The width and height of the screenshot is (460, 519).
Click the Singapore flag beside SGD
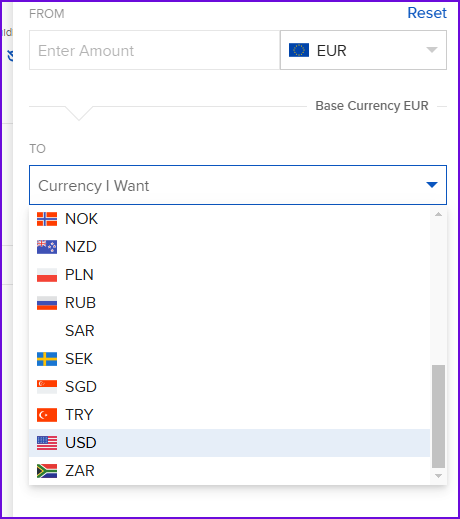point(47,387)
